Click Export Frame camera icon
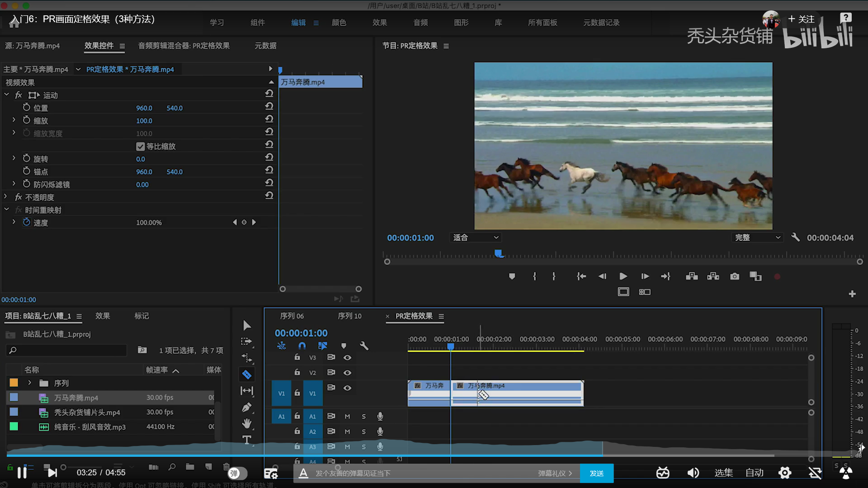This screenshot has height=488, width=868. 735,277
